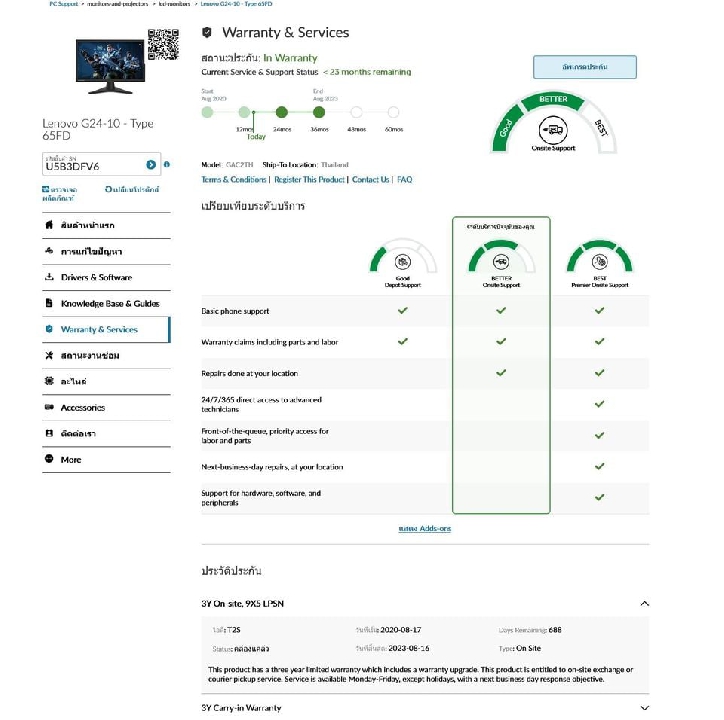Click the BETTER segment of the large gauge
Screen dimensions: 724x720
point(553,99)
